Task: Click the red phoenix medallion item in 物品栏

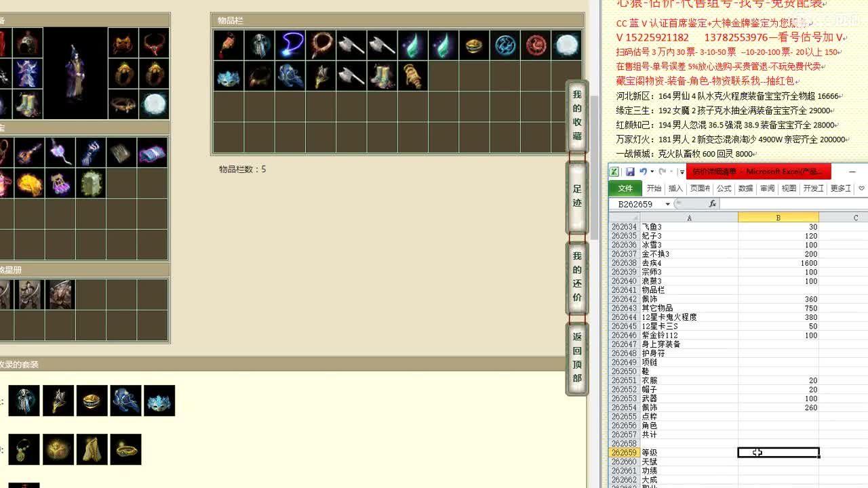Action: pos(536,45)
